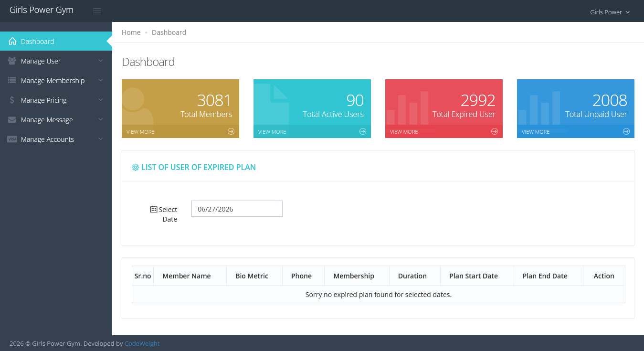644x351 pixels.
Task: Click the gear icon beside List of User heading
Action: tap(135, 168)
